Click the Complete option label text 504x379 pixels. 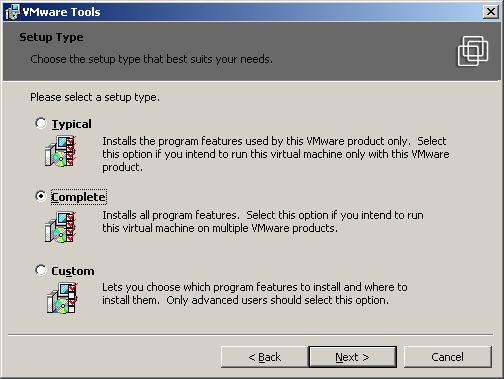(x=79, y=197)
